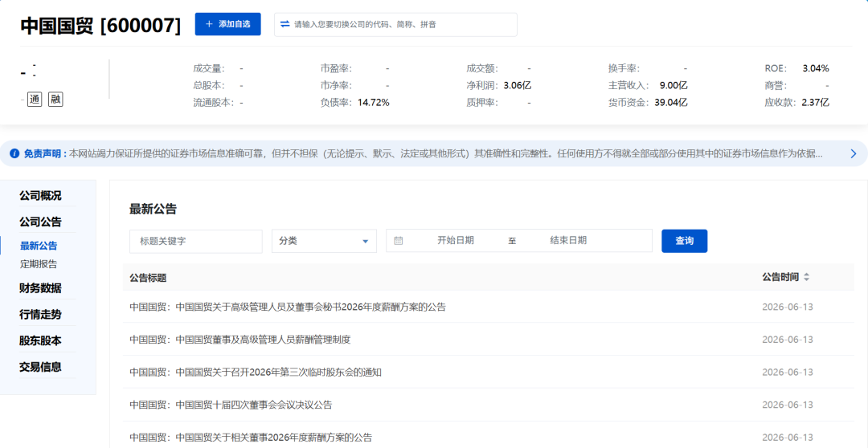Click the 中国国贸 [600007] title

point(100,26)
